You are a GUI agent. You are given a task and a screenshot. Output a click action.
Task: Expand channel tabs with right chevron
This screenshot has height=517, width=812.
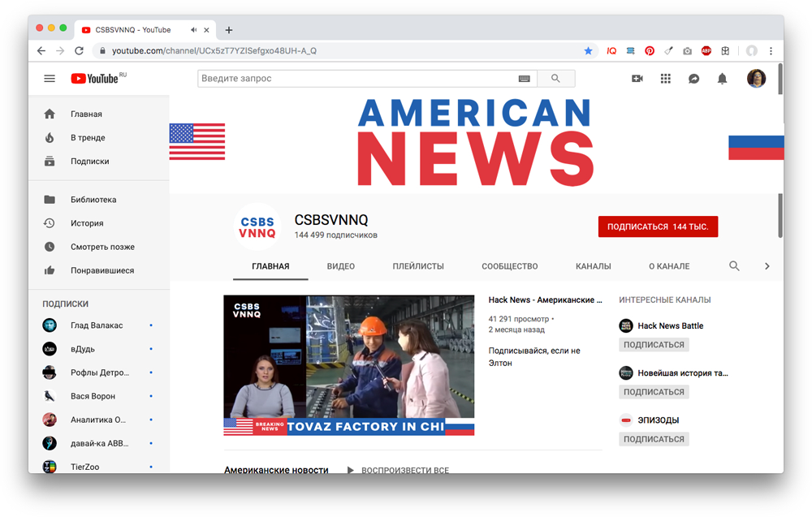pyautogui.click(x=767, y=266)
